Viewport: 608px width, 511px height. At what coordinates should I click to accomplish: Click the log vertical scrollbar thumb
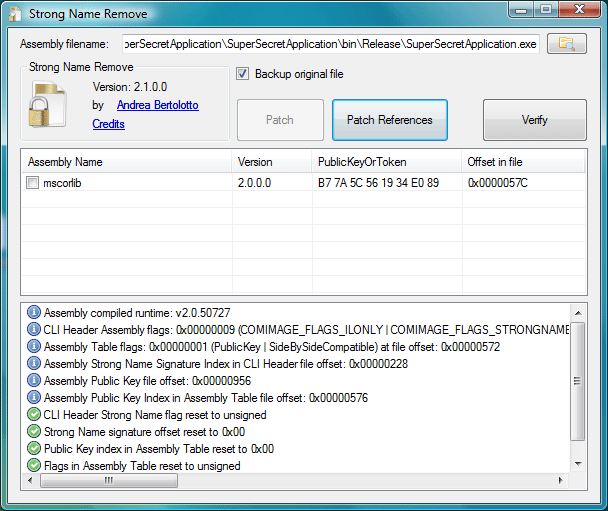578,381
